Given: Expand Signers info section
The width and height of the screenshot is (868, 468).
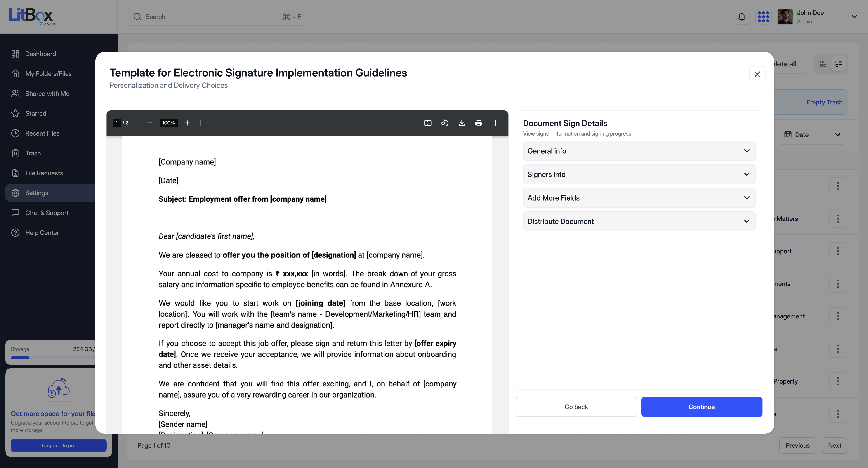Looking at the screenshot, I should (639, 174).
